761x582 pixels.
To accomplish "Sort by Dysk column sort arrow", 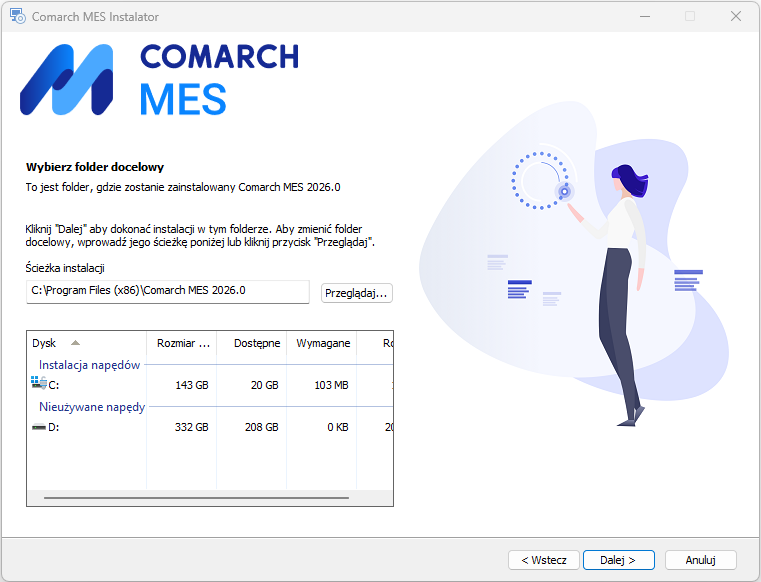I will click(x=75, y=343).
